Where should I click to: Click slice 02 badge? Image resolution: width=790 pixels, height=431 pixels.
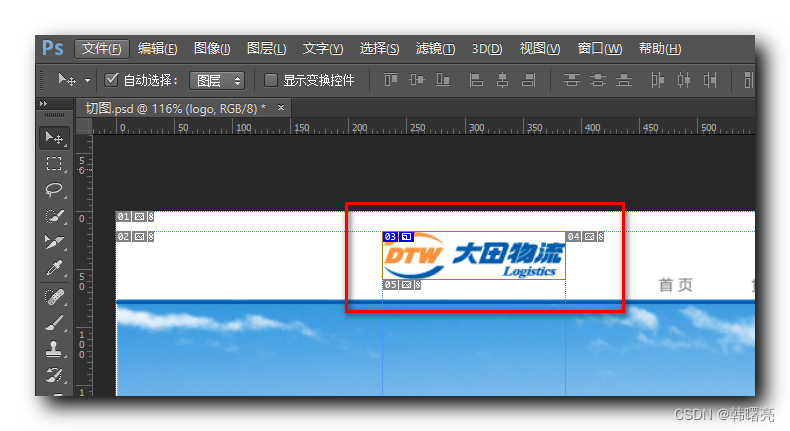pyautogui.click(x=135, y=236)
